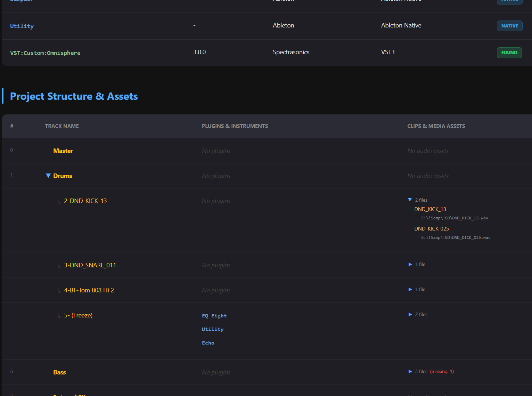Click the NATIVE badge for Utility
The width and height of the screenshot is (532, 396).
[509, 26]
